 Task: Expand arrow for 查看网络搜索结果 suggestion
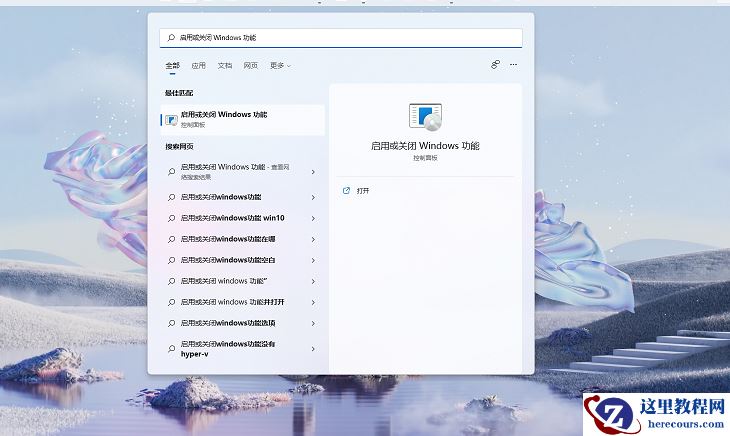(x=313, y=172)
